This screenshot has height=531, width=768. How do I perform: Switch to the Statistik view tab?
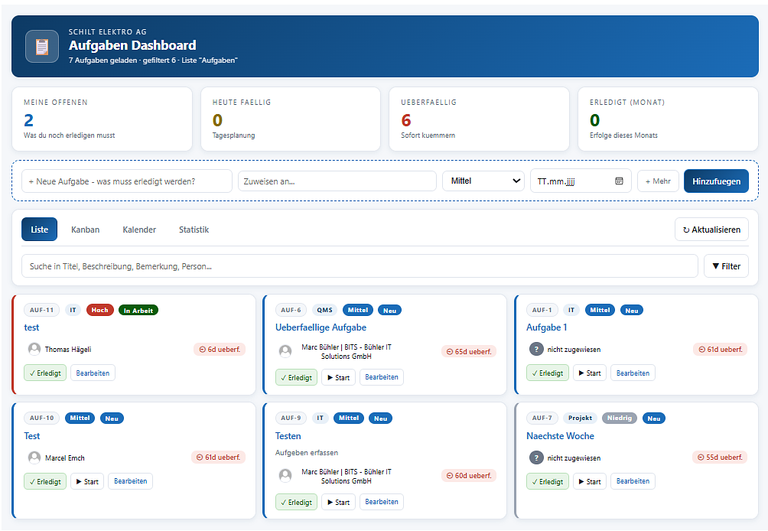click(194, 229)
